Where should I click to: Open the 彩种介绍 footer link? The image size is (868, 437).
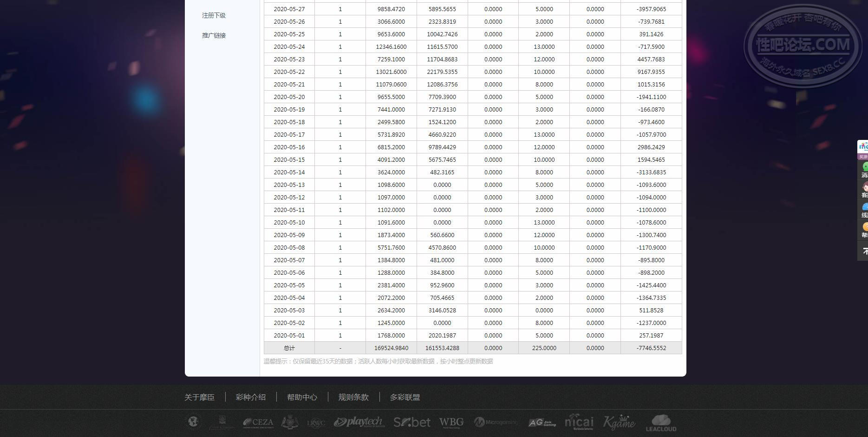click(x=251, y=397)
